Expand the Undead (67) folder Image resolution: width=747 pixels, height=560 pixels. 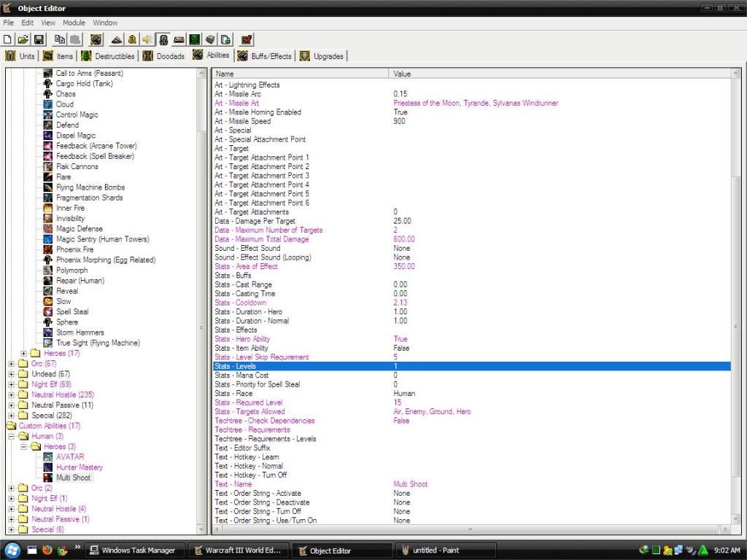[11, 374]
